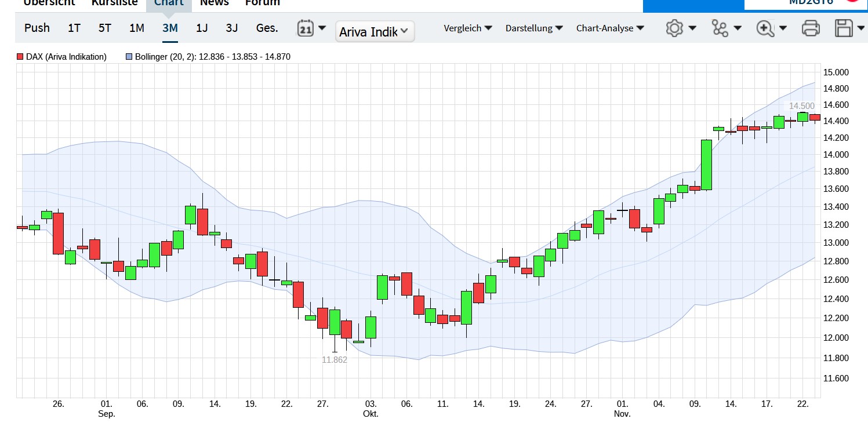Screen dimensions: 868x426
Task: Open the chart settings gear menu
Action: pos(681,28)
